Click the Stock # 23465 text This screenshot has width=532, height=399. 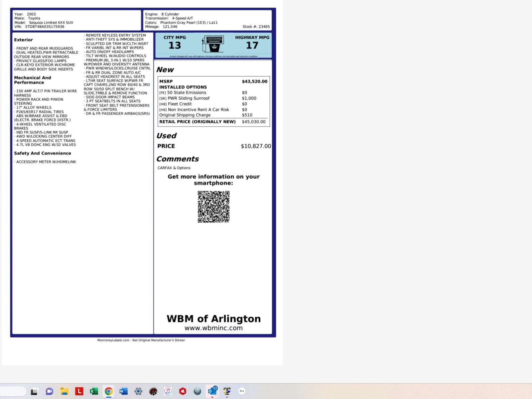coord(256,27)
